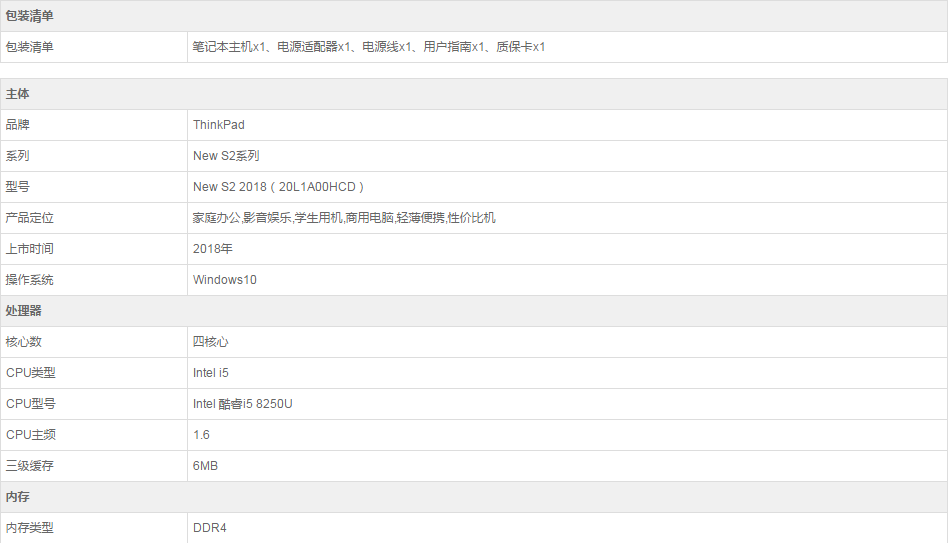Viewport: 948px width, 543px height.
Task: Click the 型号 row label
Action: click(x=17, y=187)
